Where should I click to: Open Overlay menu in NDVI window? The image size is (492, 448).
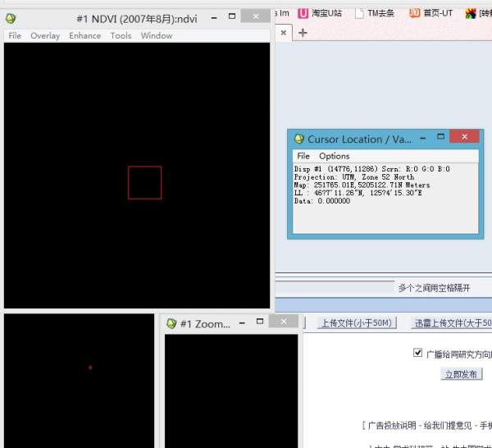tap(45, 36)
